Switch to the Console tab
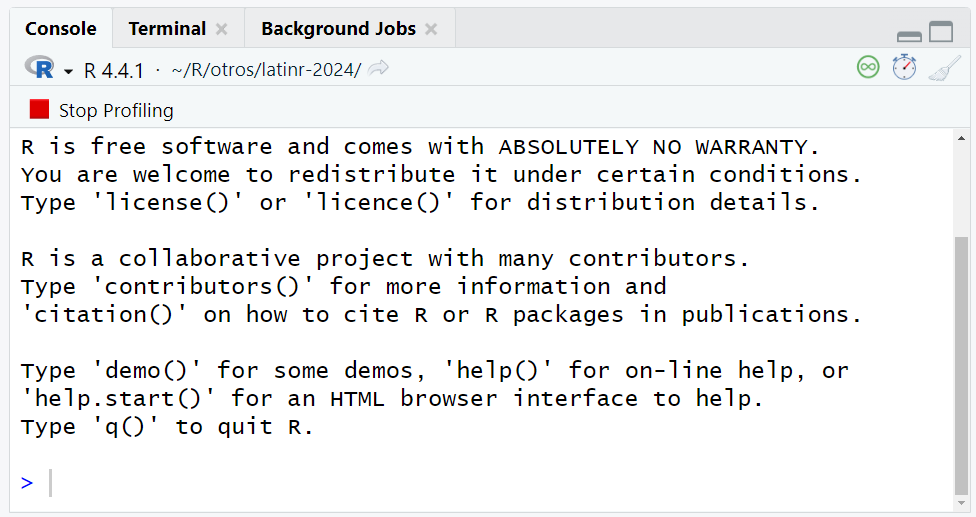The width and height of the screenshot is (976, 517). tap(61, 29)
